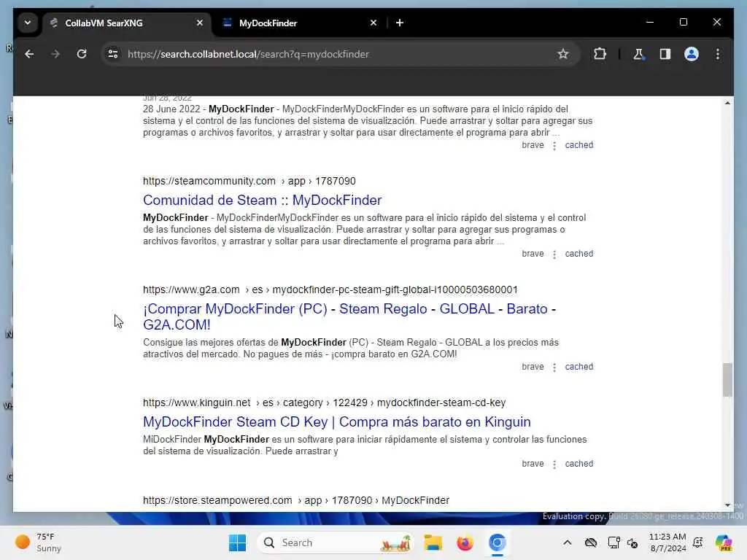Click the page's vertical scrollbar thumb
The image size is (747, 560).
coord(727,379)
